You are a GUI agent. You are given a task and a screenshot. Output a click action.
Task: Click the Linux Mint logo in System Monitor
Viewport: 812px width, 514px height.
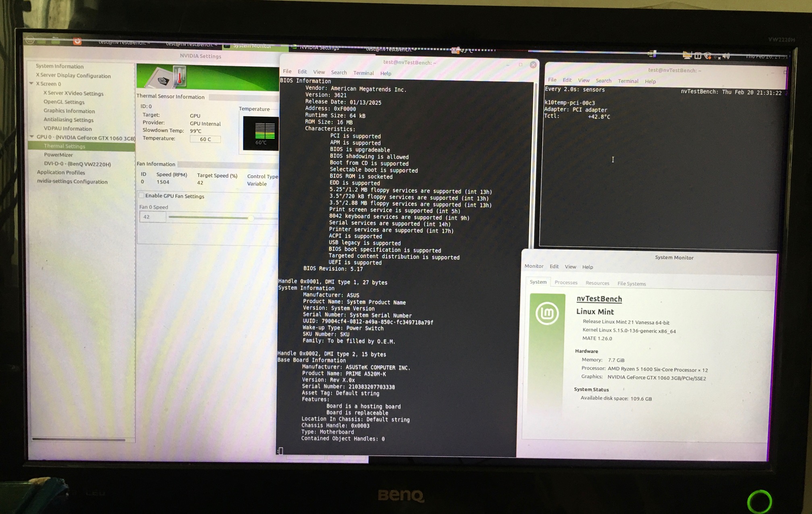point(547,313)
